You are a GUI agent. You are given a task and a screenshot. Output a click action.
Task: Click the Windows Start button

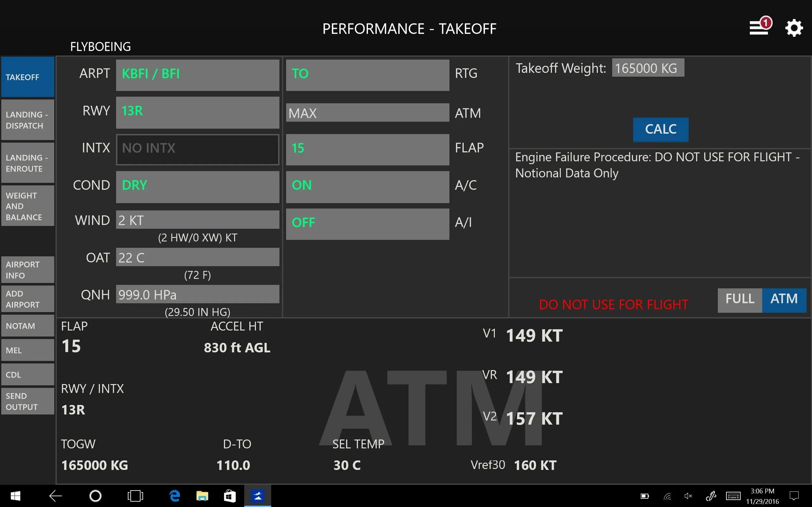pos(15,496)
